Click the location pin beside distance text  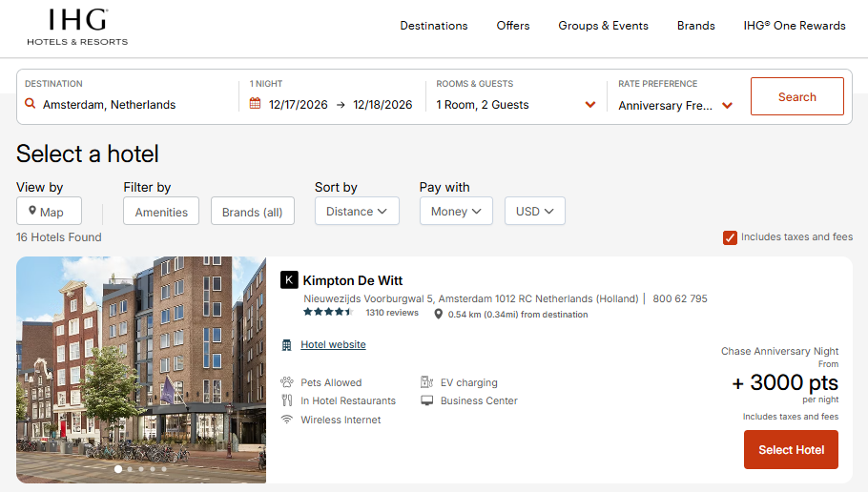pos(438,315)
